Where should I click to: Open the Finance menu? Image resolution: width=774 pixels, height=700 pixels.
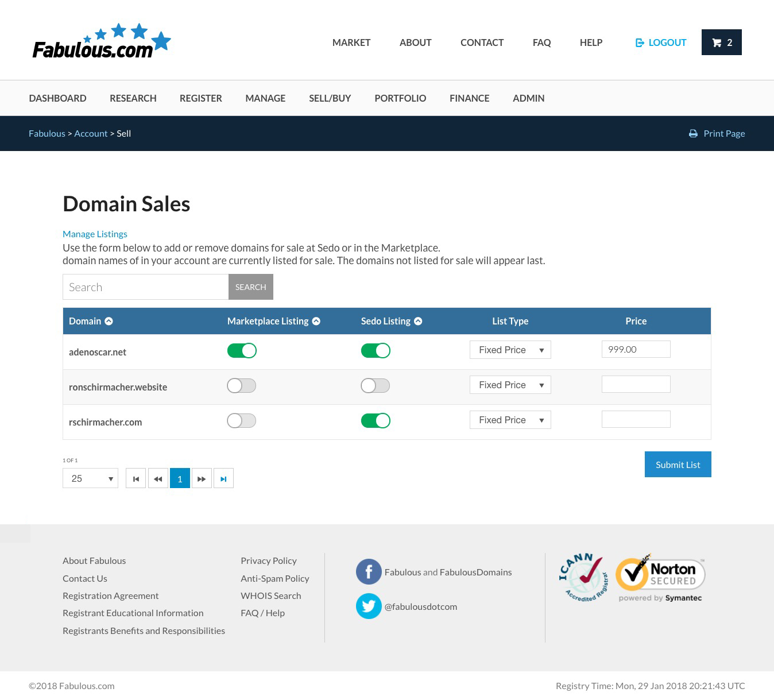470,98
